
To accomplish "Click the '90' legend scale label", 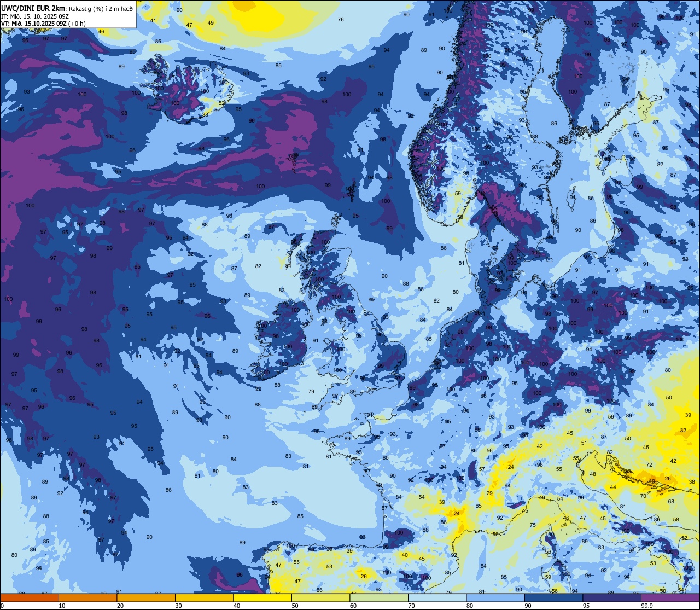I will tap(528, 606).
